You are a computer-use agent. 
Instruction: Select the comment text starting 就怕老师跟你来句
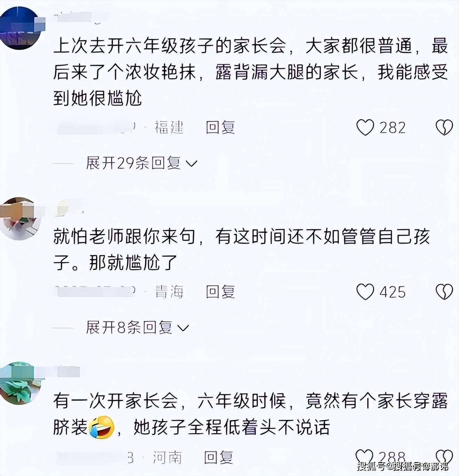242,249
